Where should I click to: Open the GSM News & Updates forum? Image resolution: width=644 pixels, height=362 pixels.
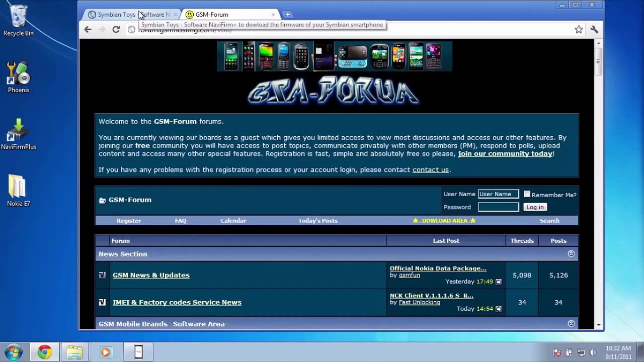(x=151, y=275)
